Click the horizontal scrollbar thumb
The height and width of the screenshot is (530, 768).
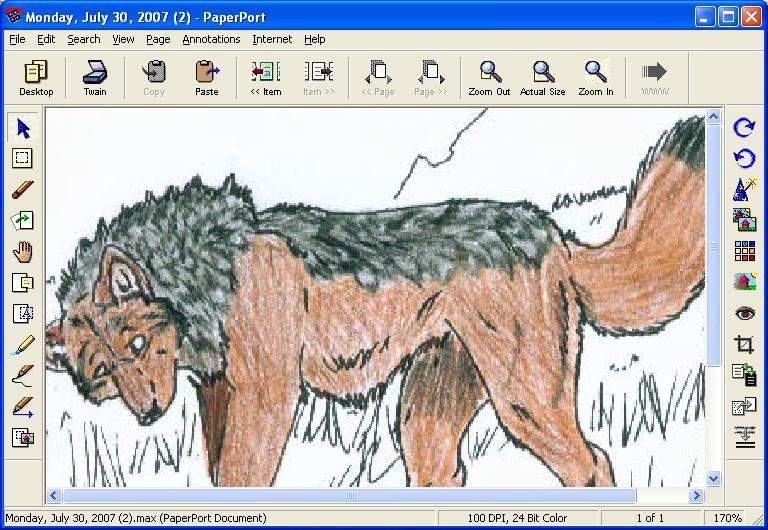tap(349, 496)
